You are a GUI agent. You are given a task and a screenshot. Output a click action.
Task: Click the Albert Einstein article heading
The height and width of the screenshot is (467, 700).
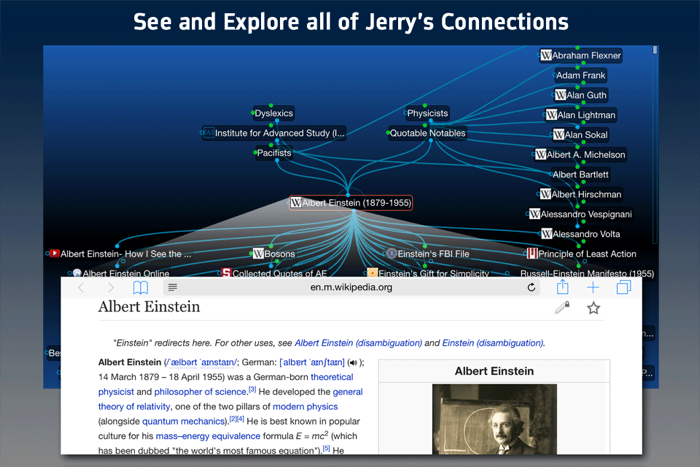point(149,307)
